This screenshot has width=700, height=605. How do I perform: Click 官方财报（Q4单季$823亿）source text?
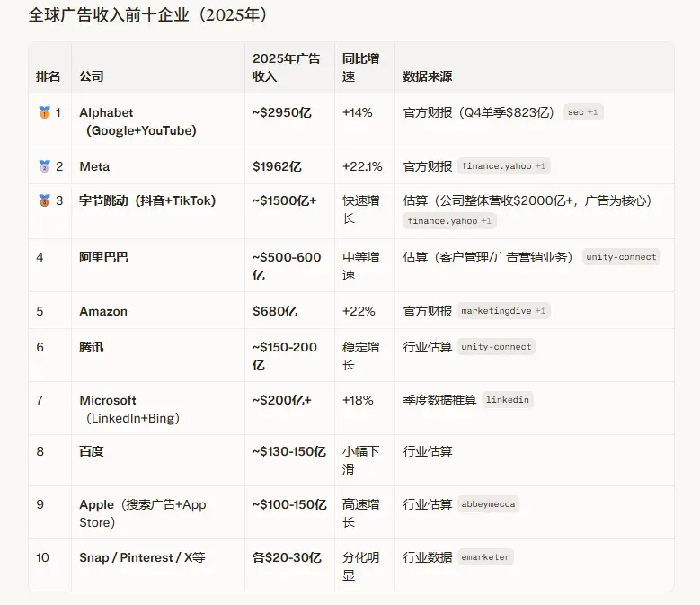(479, 112)
